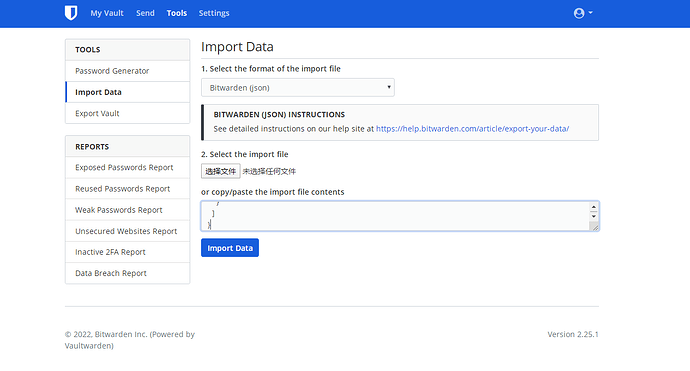The height and width of the screenshot is (371, 690).
Task: Open the Unsecured Websites Report
Action: (x=128, y=231)
